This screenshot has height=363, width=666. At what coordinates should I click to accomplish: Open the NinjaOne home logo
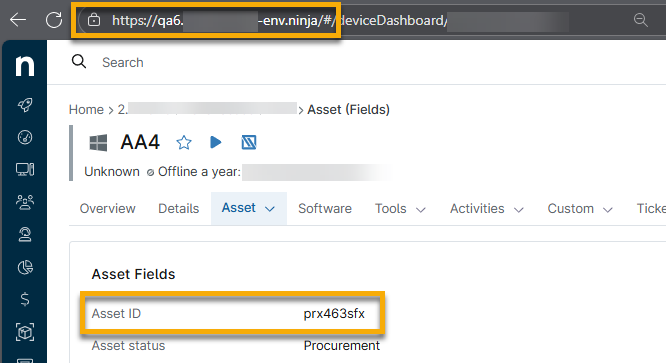click(25, 65)
